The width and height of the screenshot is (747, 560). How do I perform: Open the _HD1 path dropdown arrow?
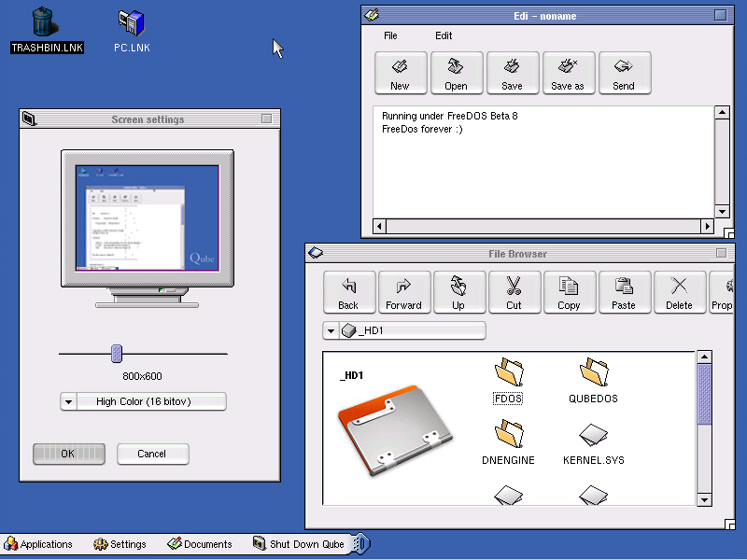[x=331, y=330]
